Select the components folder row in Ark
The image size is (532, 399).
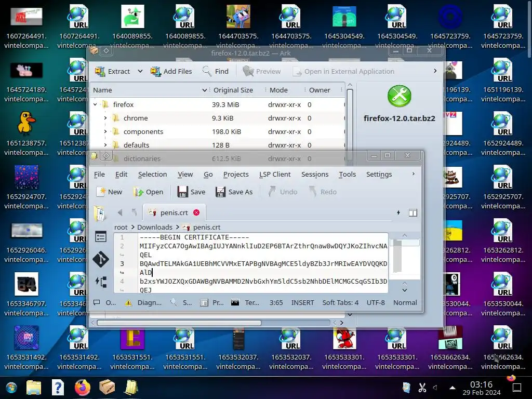pos(217,131)
